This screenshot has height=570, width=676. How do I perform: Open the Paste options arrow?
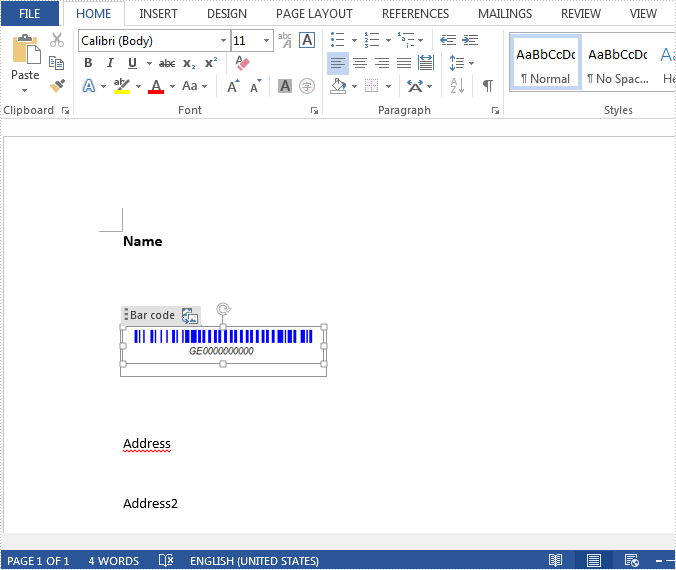(25, 90)
